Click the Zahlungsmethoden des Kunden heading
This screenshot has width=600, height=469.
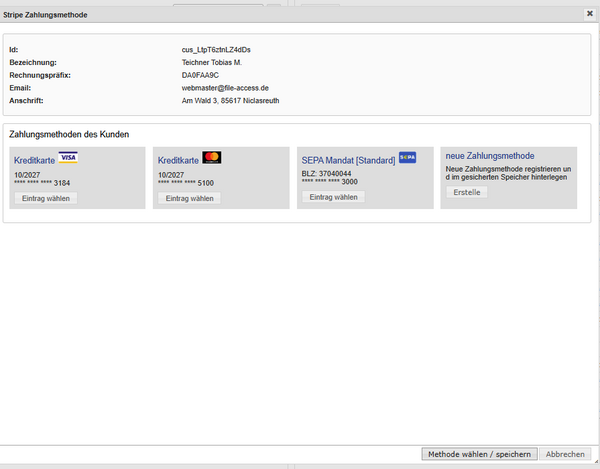pyautogui.click(x=69, y=134)
